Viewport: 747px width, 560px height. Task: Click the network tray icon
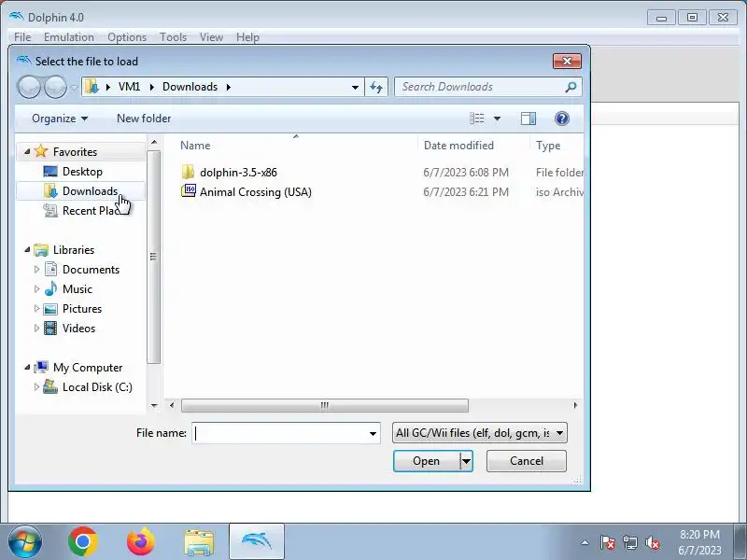point(630,542)
